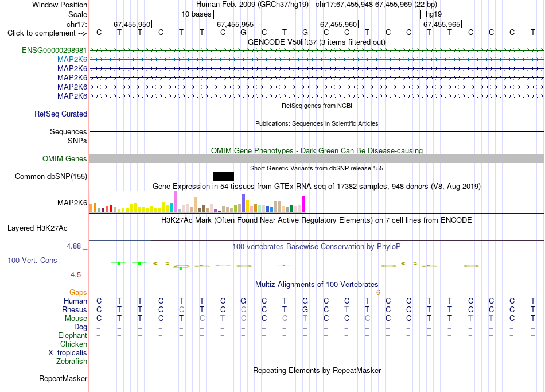Select the Chicken alignment row label

(73, 344)
